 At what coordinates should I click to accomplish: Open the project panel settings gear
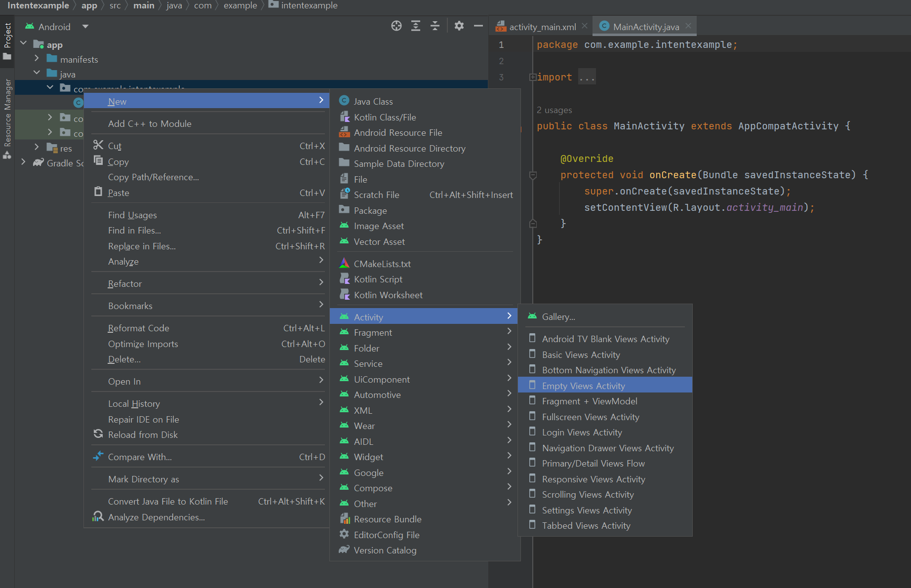459,26
